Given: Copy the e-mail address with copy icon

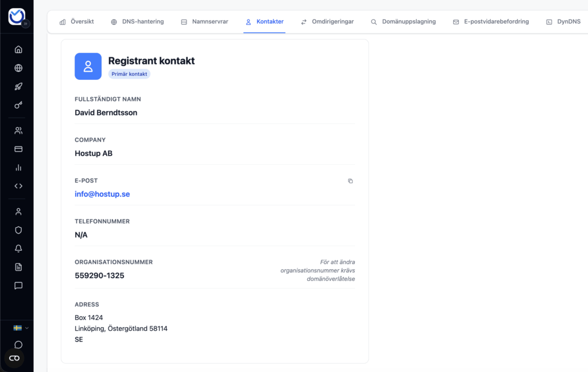Looking at the screenshot, I should pos(350,181).
